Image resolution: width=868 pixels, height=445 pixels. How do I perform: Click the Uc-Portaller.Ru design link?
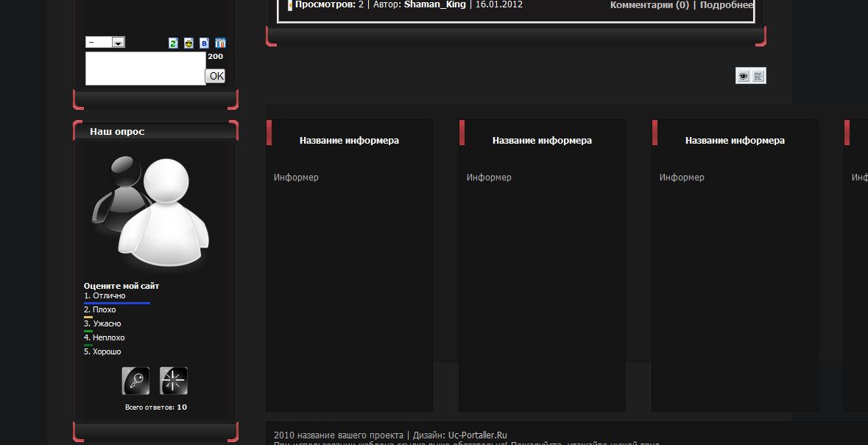coord(477,435)
